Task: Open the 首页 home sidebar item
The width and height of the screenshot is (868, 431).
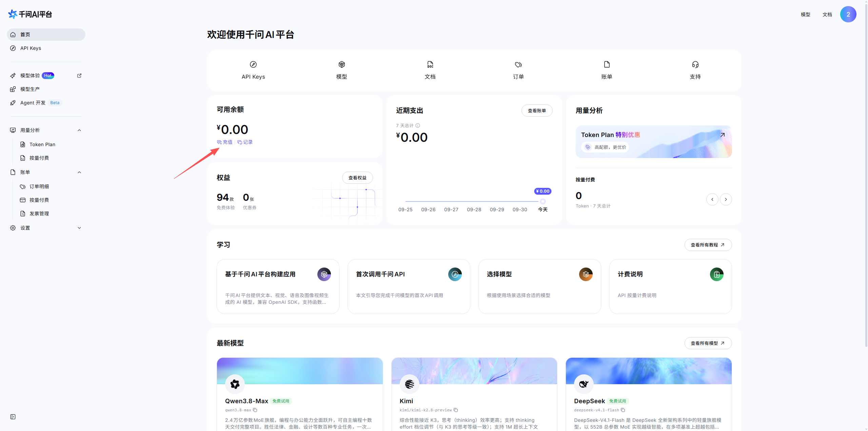Action: [46, 35]
